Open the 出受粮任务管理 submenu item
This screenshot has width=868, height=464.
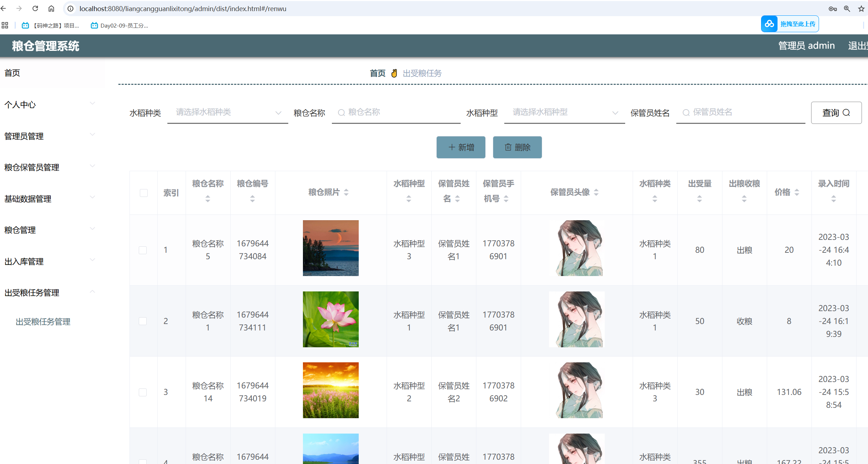point(43,322)
